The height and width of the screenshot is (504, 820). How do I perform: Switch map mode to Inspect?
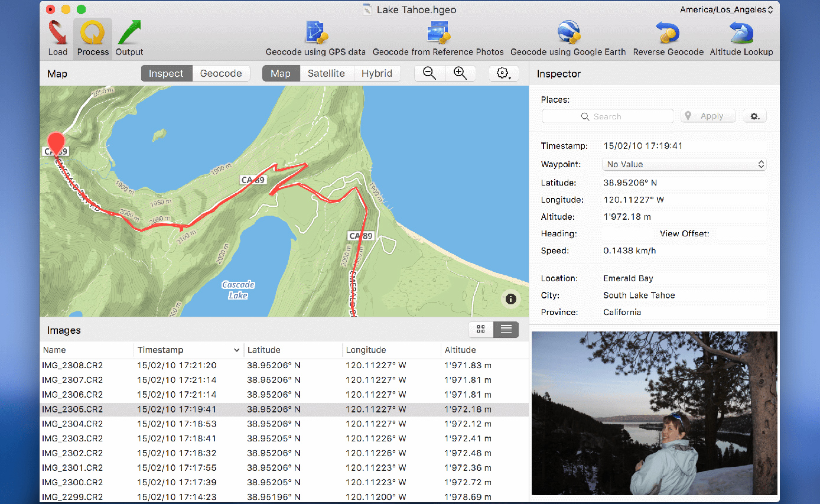[x=166, y=73]
